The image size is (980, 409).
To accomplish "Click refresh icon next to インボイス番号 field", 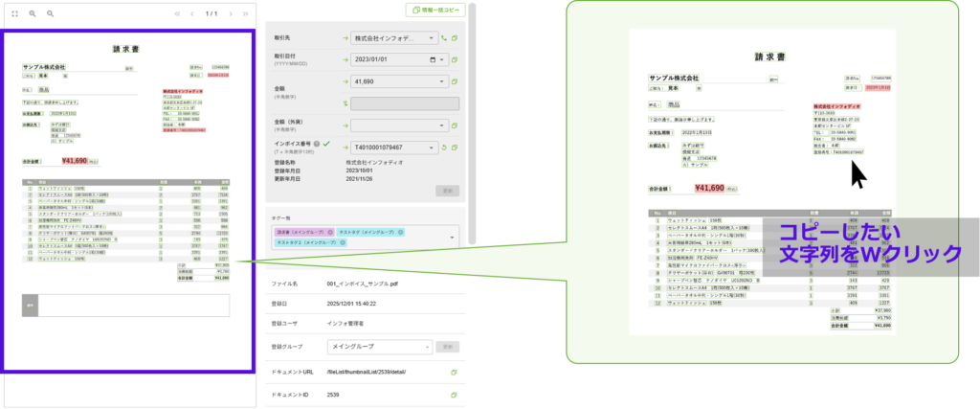I will 444,148.
